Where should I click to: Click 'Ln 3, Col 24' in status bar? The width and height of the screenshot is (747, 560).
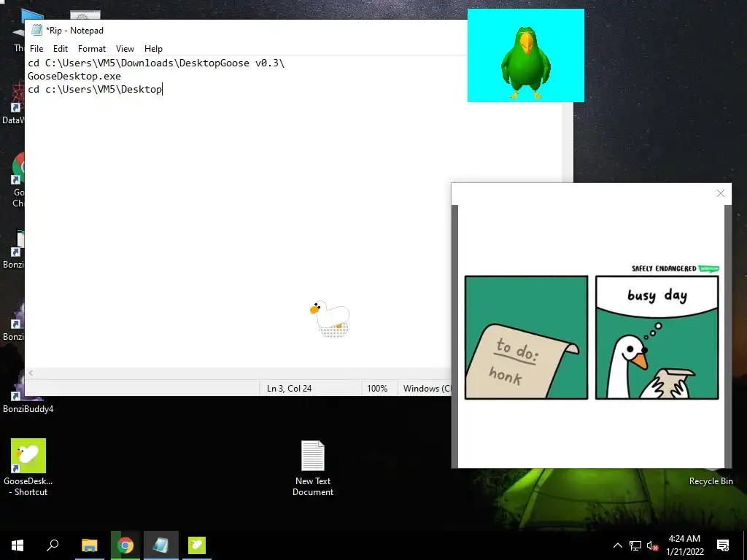289,388
